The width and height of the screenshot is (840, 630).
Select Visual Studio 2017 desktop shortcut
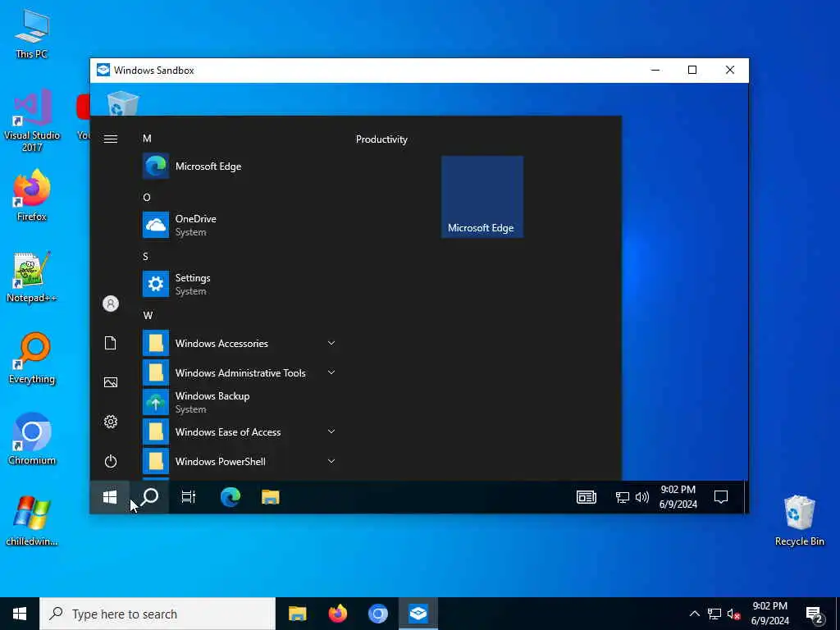(x=32, y=121)
